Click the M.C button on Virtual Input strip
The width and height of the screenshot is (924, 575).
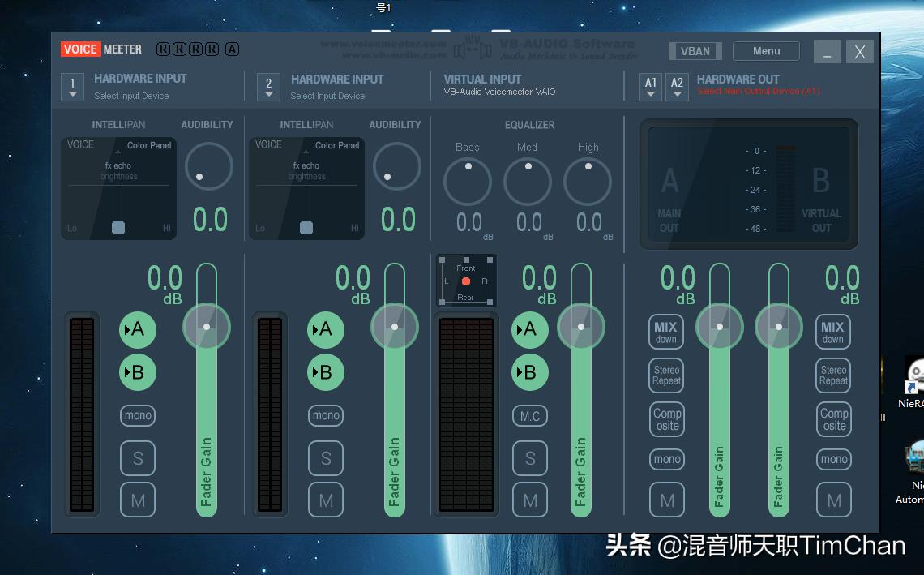pyautogui.click(x=530, y=415)
